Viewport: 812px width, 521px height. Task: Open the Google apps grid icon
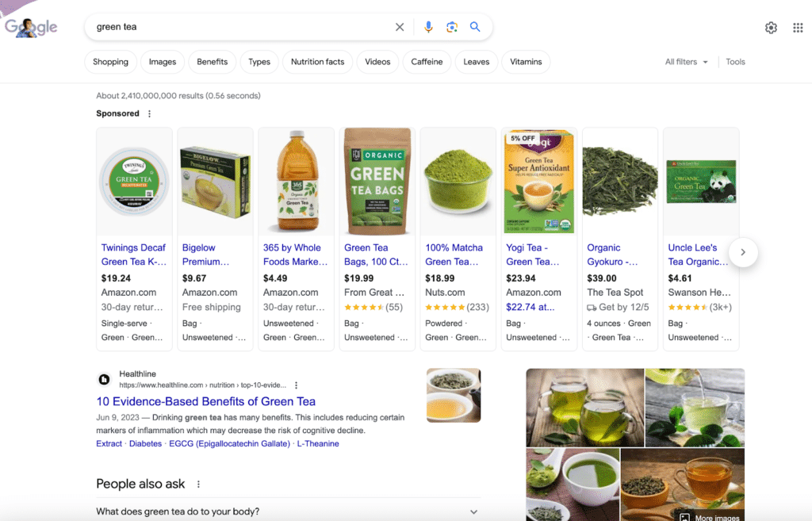[798, 28]
